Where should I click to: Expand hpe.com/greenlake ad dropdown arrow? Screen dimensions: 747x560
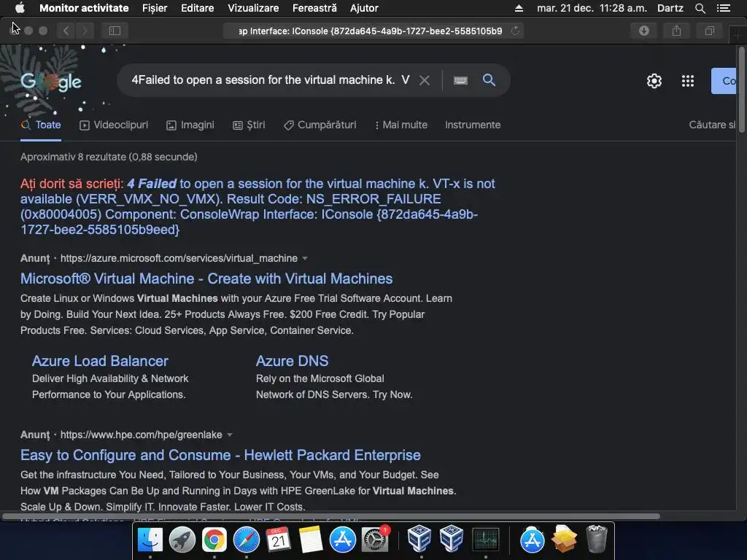pos(230,435)
